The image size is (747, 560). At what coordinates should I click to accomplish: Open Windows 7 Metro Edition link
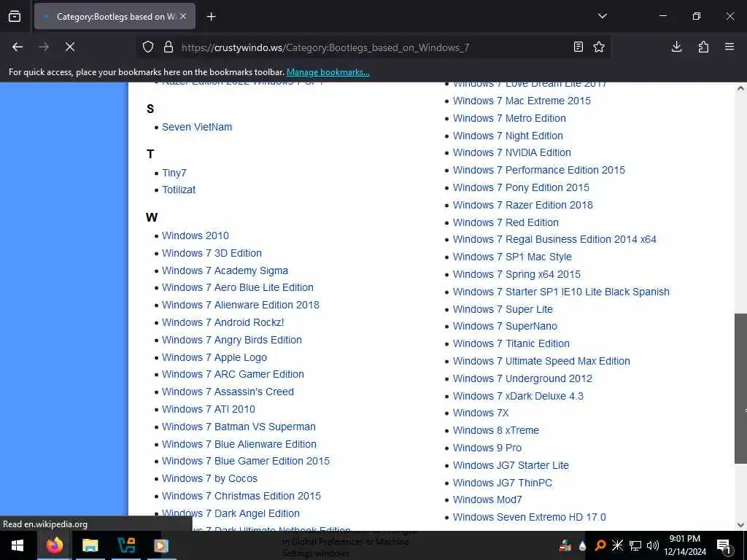tap(509, 118)
